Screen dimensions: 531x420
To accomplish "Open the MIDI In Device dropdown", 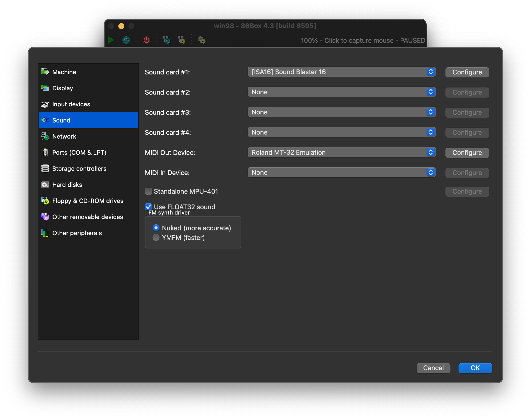I will point(342,173).
